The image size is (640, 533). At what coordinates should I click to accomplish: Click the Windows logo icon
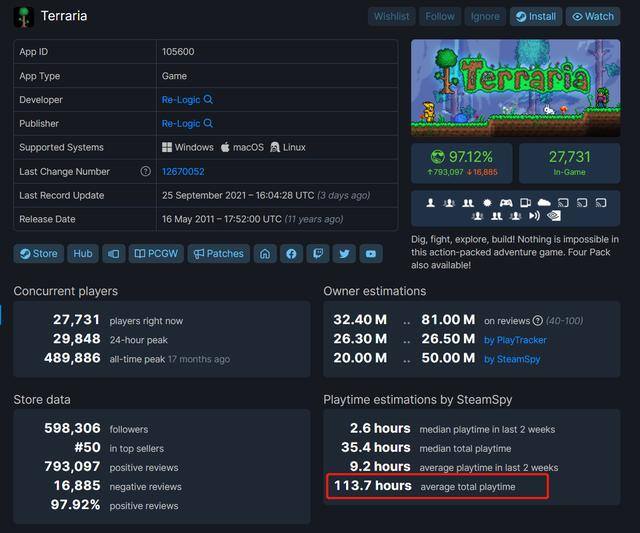pyautogui.click(x=167, y=147)
